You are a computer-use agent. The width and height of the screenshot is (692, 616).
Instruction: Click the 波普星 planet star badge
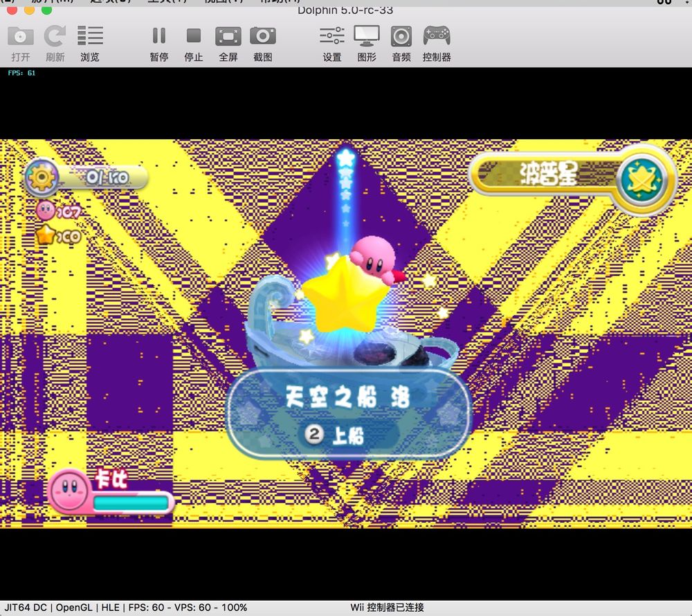(643, 180)
